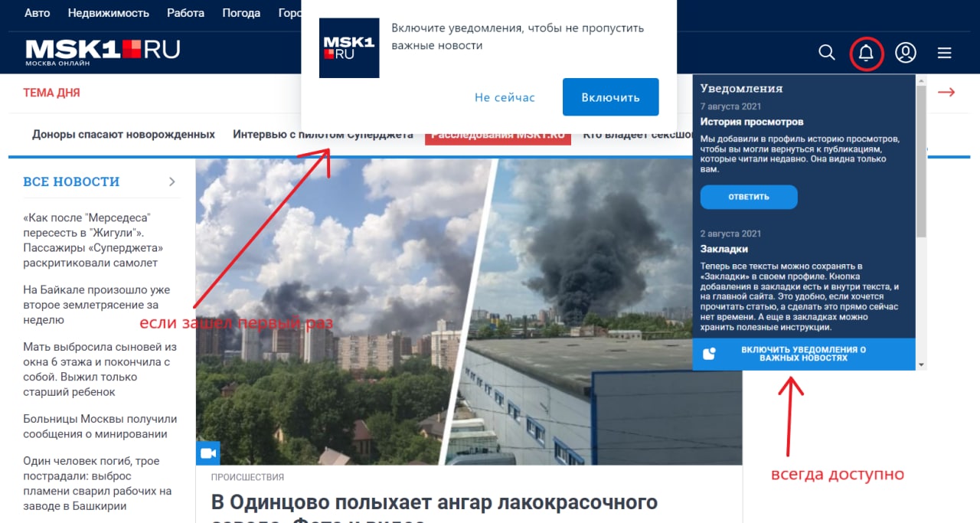Click the MSK1 logo in notification popup
Image resolution: width=980 pixels, height=523 pixels.
(x=349, y=48)
